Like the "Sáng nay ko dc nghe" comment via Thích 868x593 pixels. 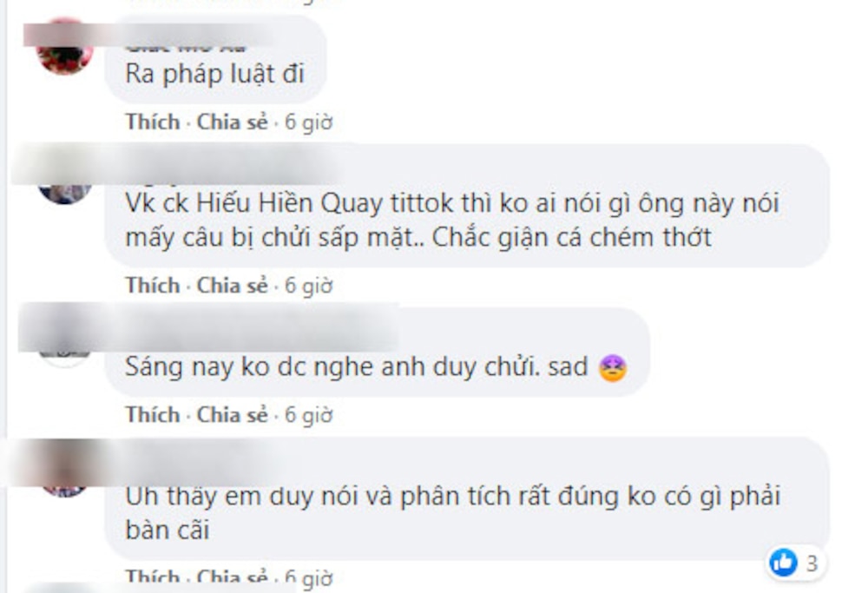(153, 414)
